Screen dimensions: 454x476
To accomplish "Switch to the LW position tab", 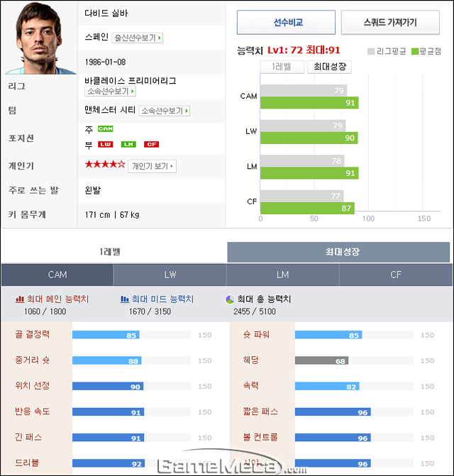I will (x=170, y=275).
